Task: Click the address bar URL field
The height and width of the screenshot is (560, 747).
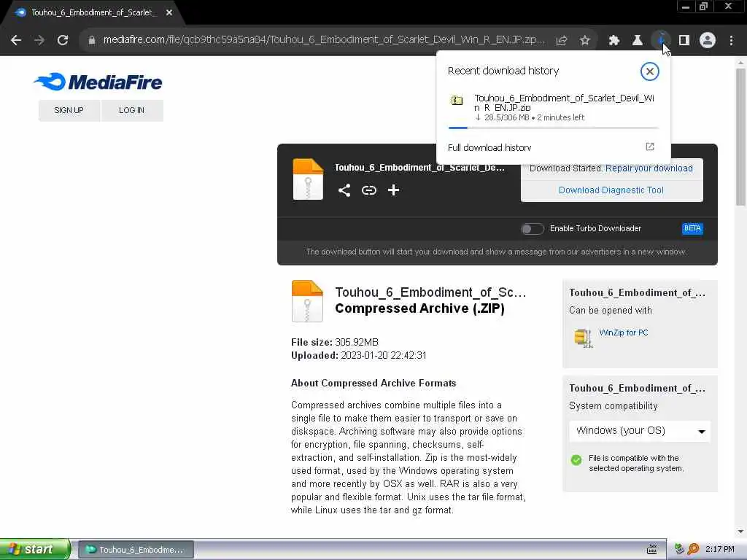Action: tap(324, 40)
